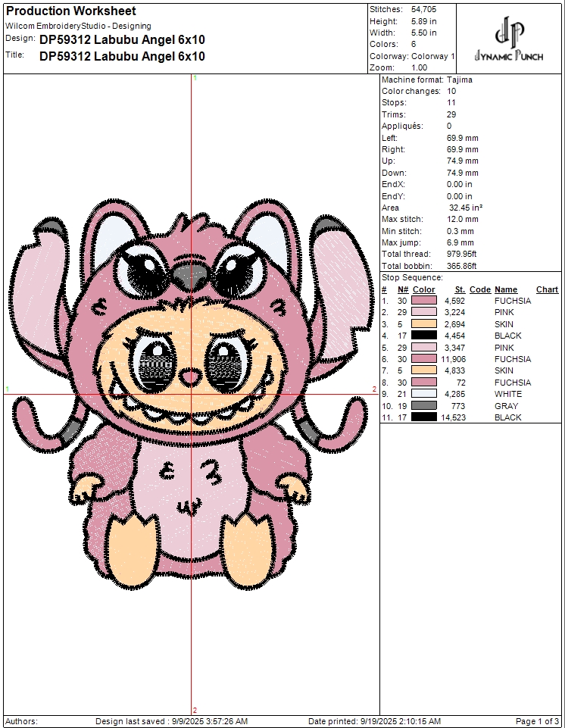Click the Title value 'DP59312 Labubu Angel 6x10'

(122, 56)
